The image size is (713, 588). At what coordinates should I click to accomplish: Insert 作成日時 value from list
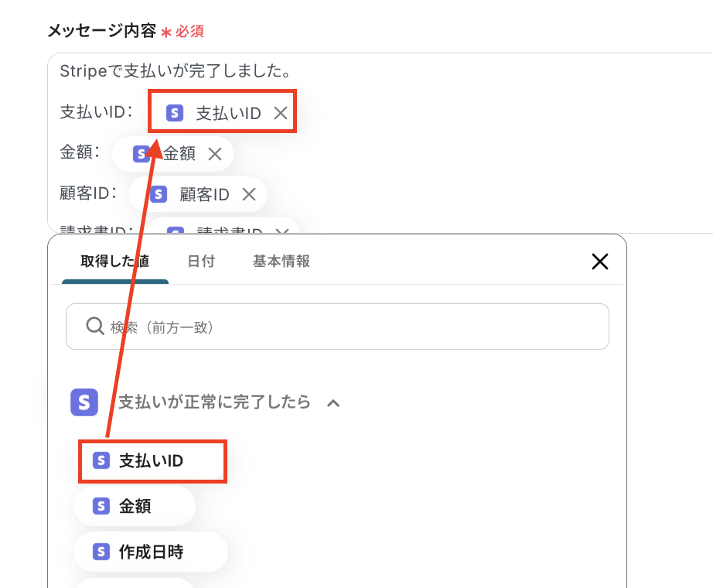[151, 552]
